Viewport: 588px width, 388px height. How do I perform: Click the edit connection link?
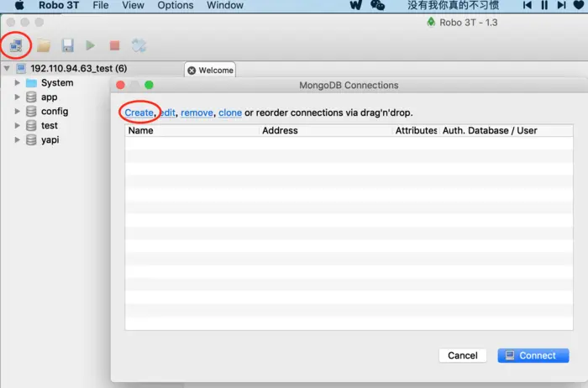pos(167,113)
